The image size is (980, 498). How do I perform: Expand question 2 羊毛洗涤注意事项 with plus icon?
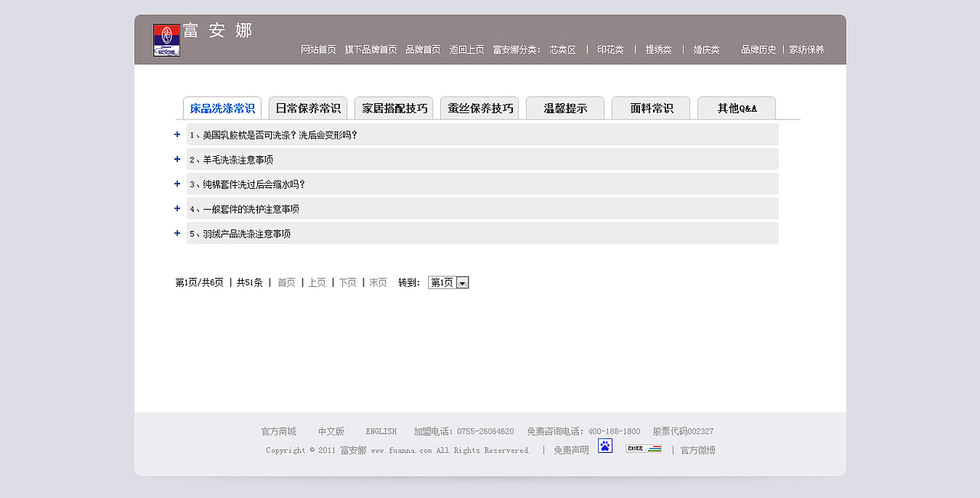pyautogui.click(x=178, y=159)
